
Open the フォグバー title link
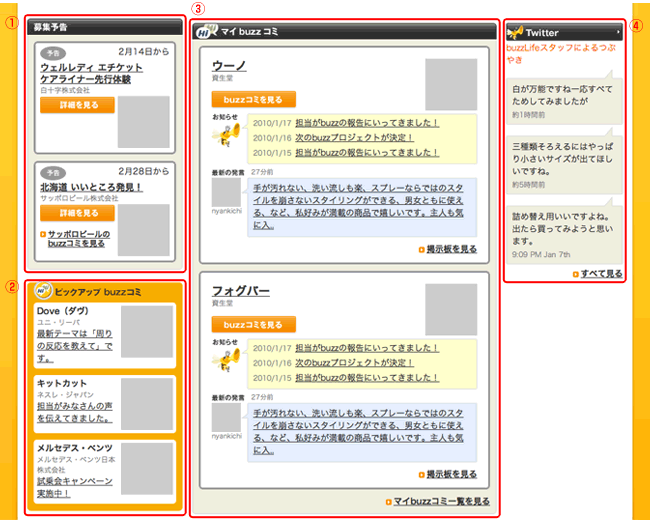[241, 291]
